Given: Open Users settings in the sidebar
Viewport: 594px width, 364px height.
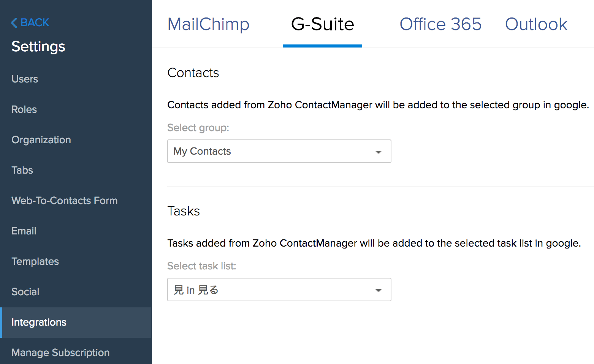Looking at the screenshot, I should coord(25,79).
